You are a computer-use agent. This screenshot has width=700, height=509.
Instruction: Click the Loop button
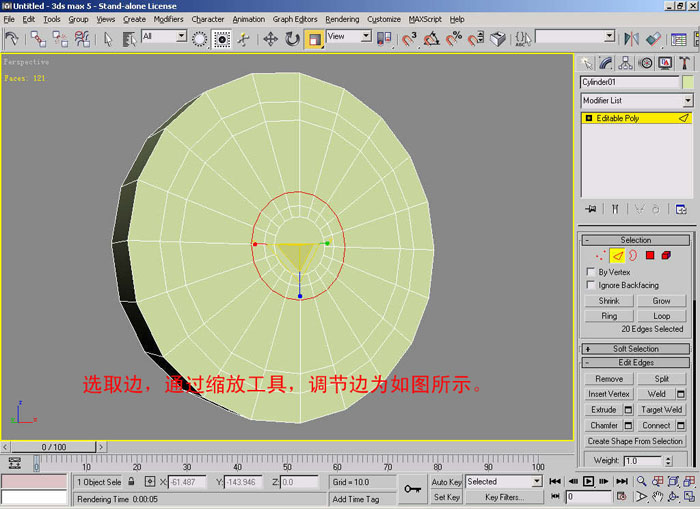(x=661, y=316)
